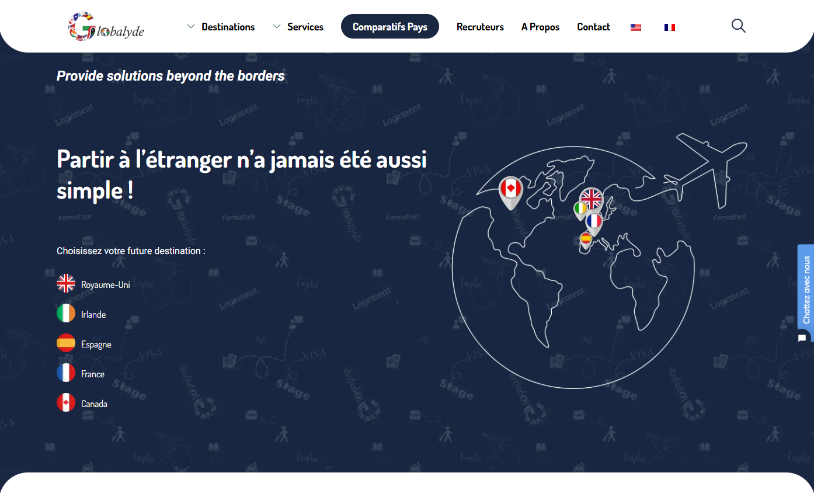Select the France map pin on the globe
This screenshot has width=814, height=504.
(x=594, y=223)
